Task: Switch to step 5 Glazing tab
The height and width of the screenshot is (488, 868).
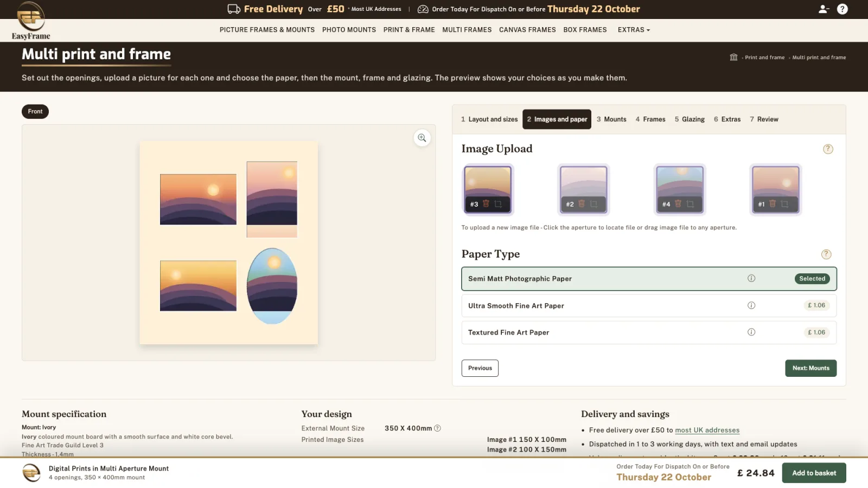Action: pyautogui.click(x=690, y=119)
